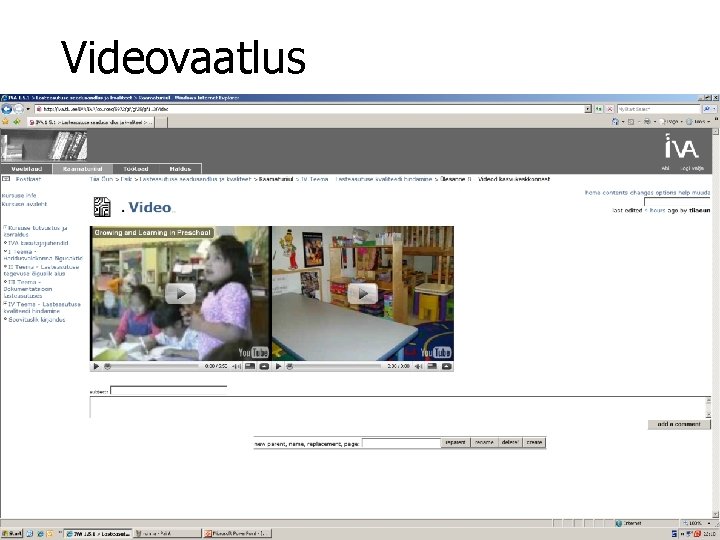Open the PowerPoint taskbar window
Viewport: 720px width, 540px height.
pyautogui.click(x=237, y=534)
